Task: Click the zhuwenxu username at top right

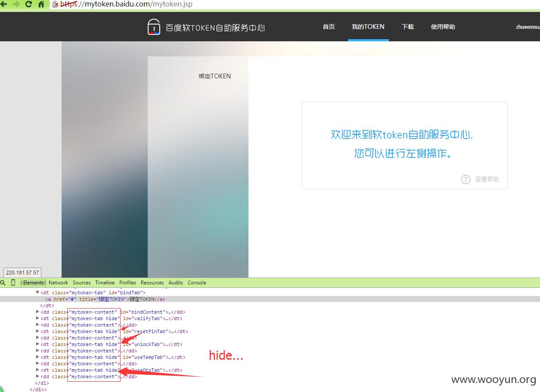Action: [528, 27]
